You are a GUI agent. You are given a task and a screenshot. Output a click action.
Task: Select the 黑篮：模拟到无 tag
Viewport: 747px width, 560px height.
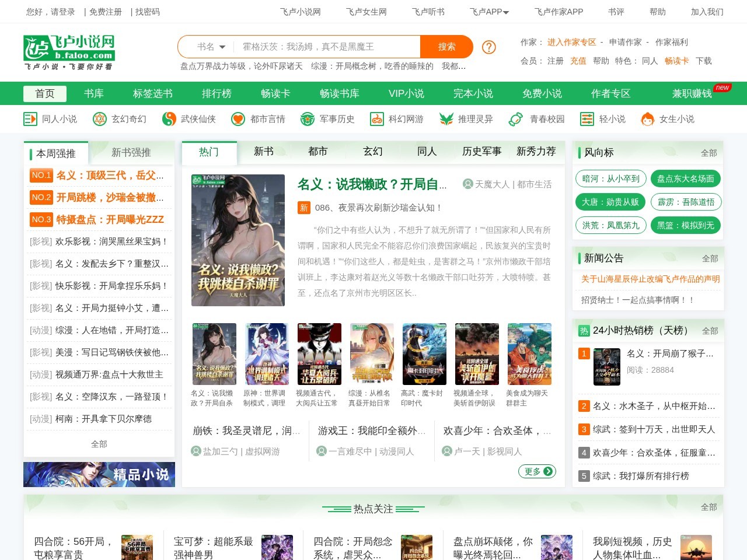686,225
